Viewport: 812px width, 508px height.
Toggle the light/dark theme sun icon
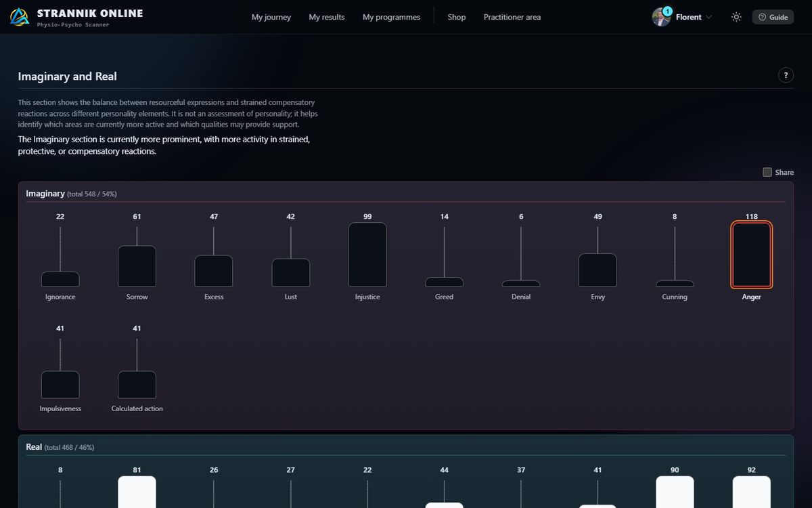(x=736, y=17)
